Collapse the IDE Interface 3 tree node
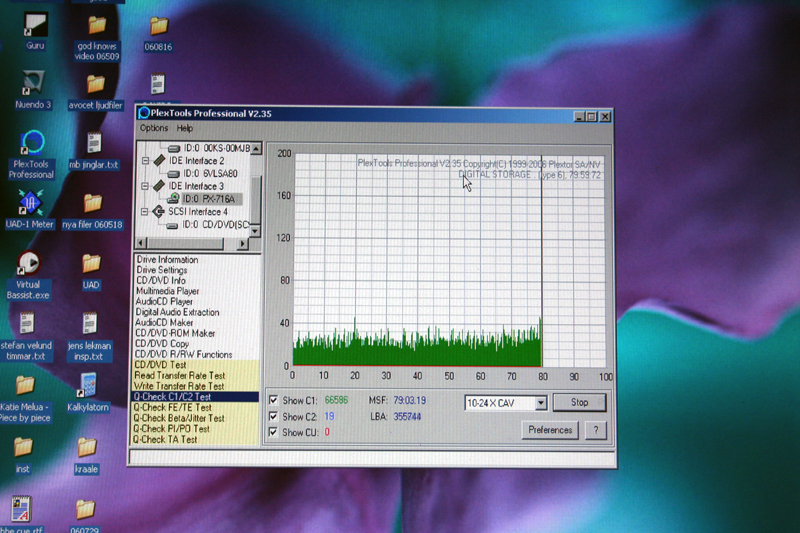Image resolution: width=800 pixels, height=533 pixels. click(145, 186)
